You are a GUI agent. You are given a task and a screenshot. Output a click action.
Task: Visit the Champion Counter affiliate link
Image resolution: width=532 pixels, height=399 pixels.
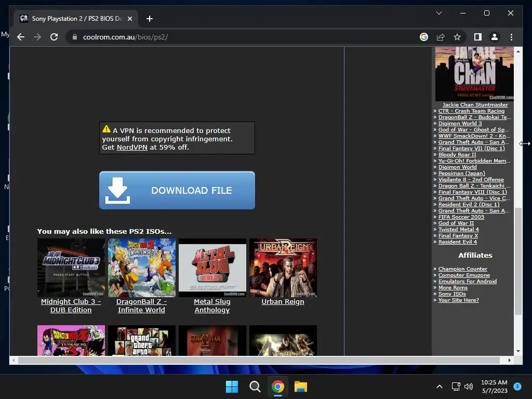click(462, 269)
